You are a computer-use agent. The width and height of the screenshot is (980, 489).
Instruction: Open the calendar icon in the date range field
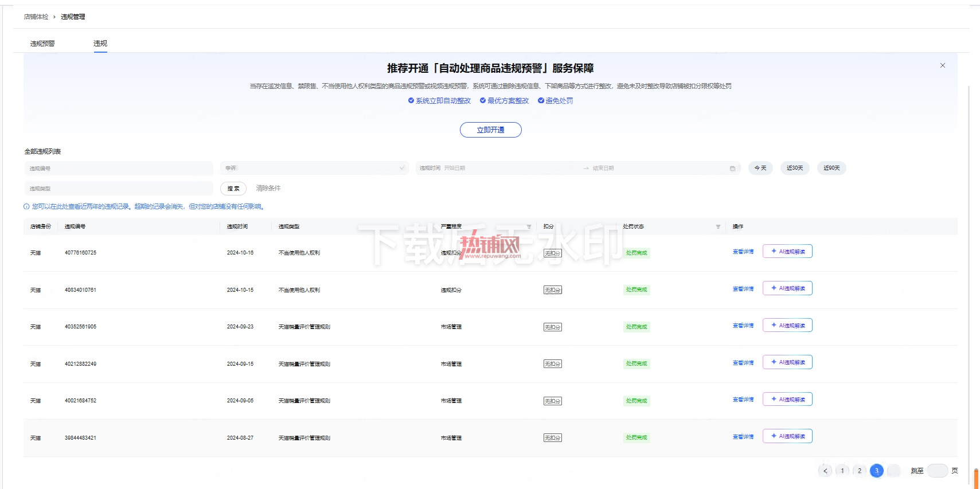click(732, 168)
